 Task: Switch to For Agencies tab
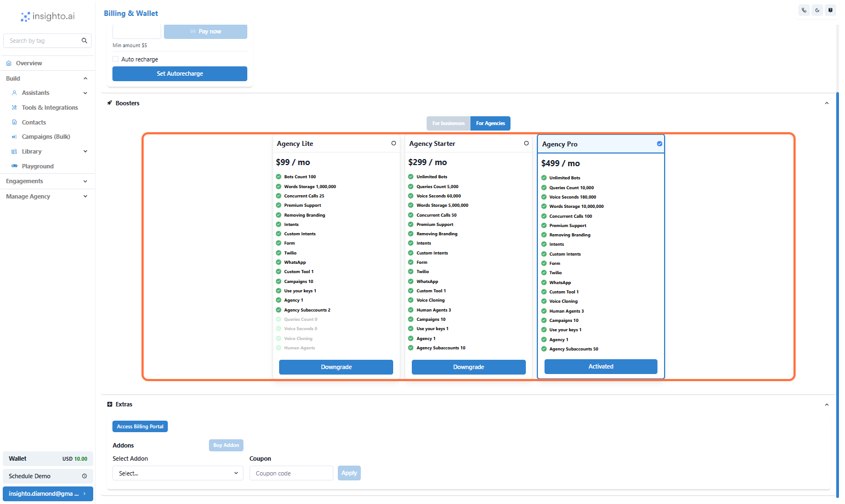click(x=490, y=123)
